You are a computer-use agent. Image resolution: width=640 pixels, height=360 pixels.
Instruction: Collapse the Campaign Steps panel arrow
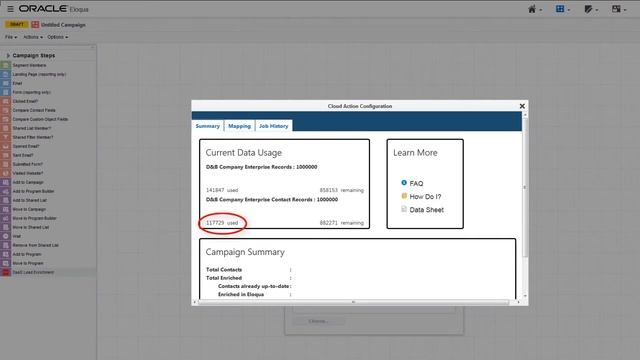point(8,55)
